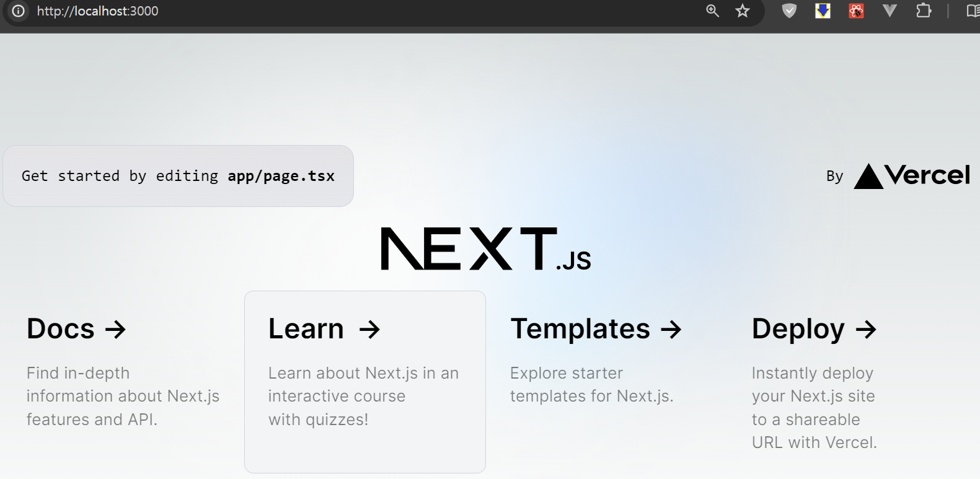Bookmark this page with the star icon
Image resolution: width=980 pixels, height=479 pixels.
tap(743, 11)
